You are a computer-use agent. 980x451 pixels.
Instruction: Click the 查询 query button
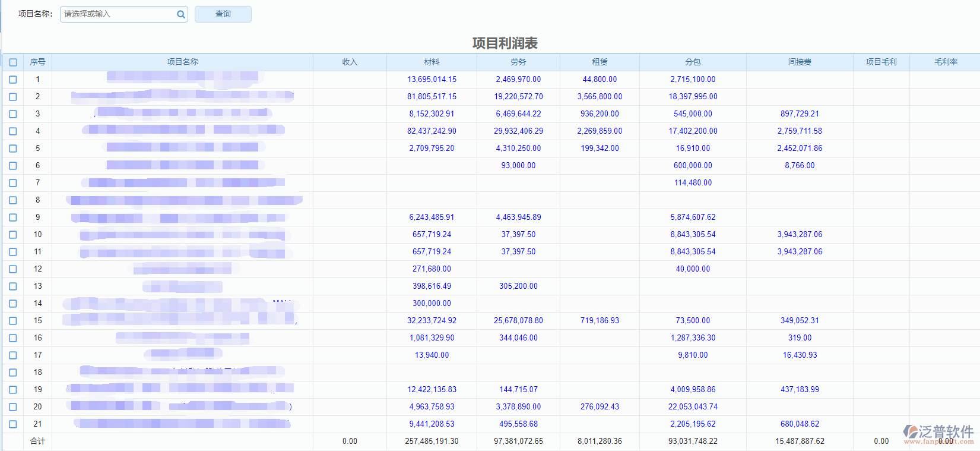(x=223, y=14)
